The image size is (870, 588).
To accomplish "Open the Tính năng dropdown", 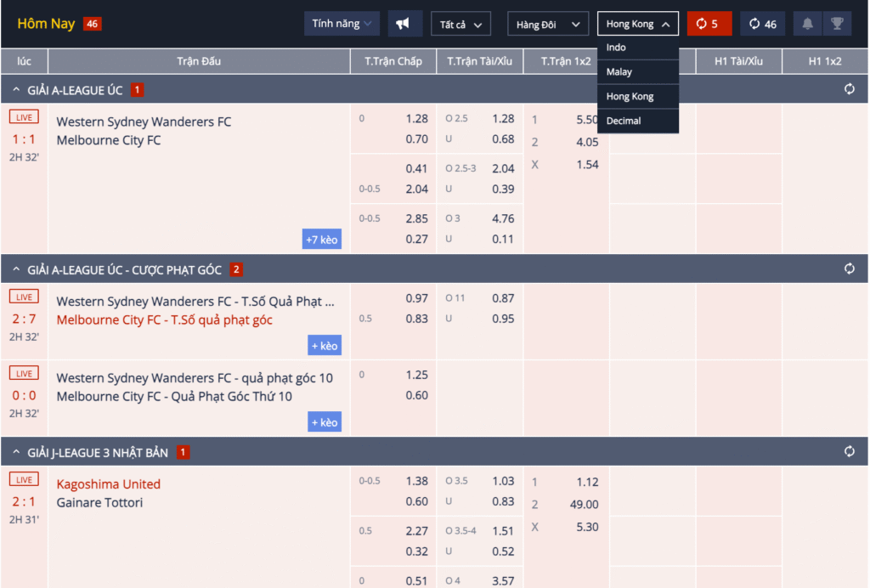I will click(x=342, y=24).
